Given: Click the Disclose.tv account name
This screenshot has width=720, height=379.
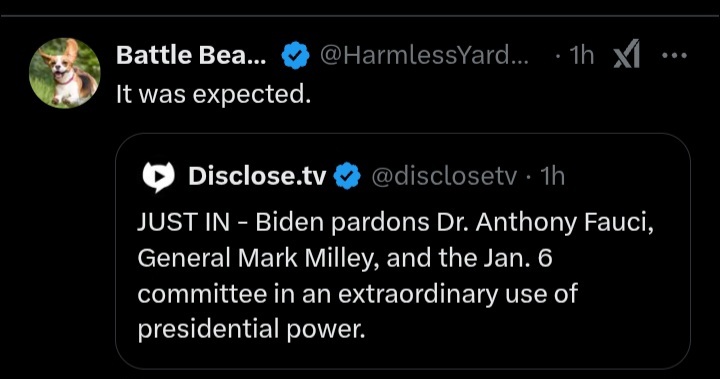Looking at the screenshot, I should 257,176.
